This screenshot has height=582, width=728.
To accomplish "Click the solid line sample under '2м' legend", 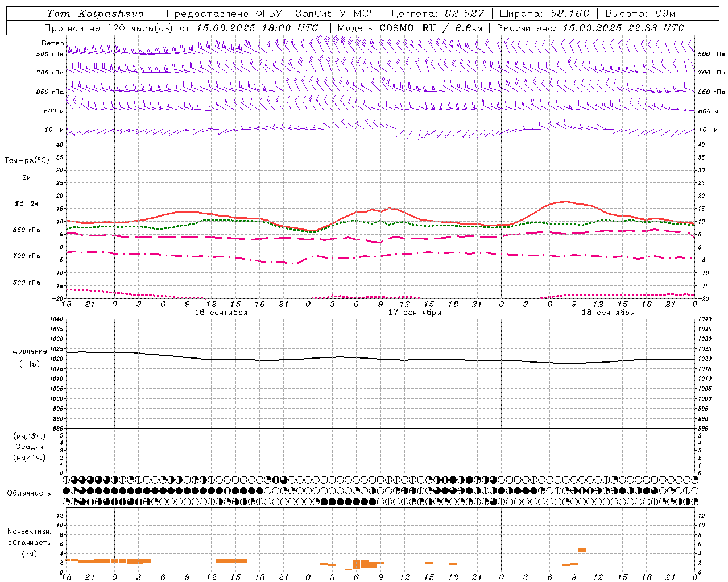I will [x=26, y=184].
